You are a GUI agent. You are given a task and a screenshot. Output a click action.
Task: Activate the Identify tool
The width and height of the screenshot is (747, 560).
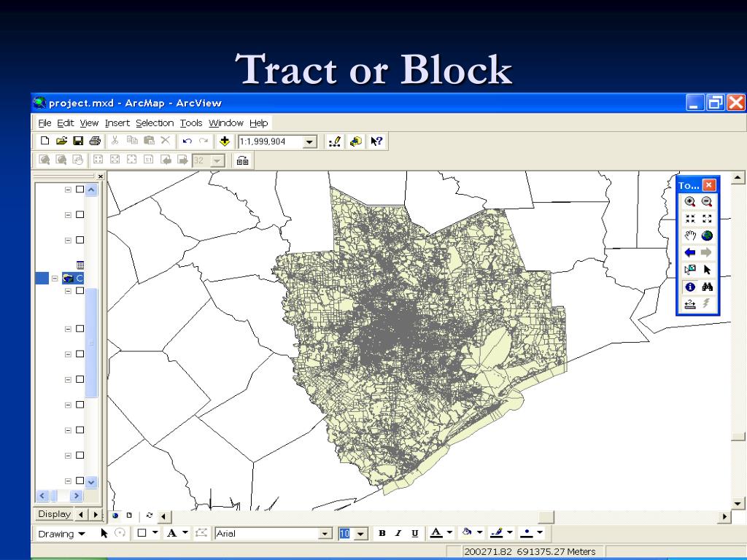pos(690,287)
